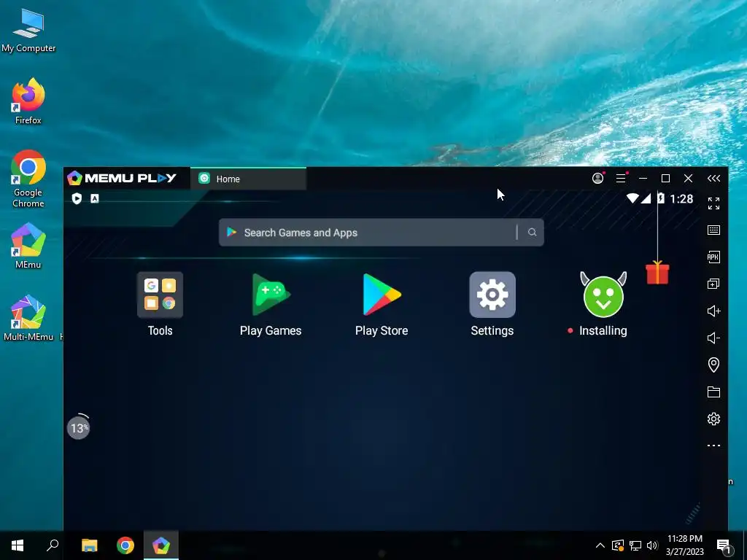Maximize the MEmu Play window

point(665,178)
